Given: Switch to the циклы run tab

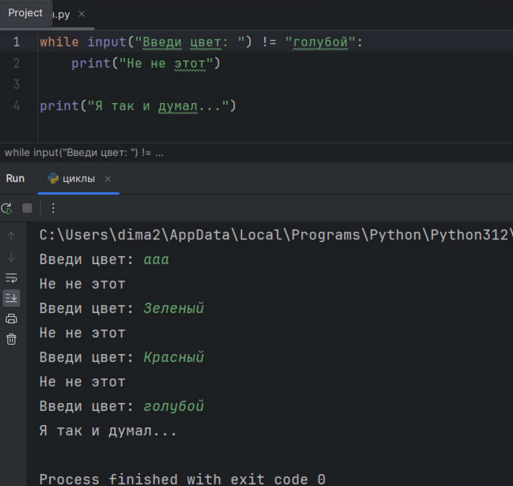Looking at the screenshot, I should pyautogui.click(x=79, y=179).
